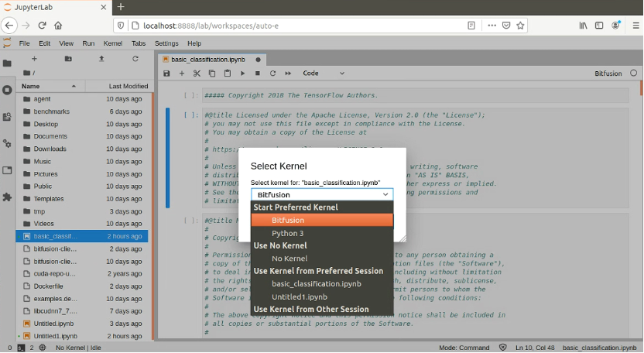Screen dimensions: 644x353
Task: Open the File menu
Action: [x=24, y=43]
